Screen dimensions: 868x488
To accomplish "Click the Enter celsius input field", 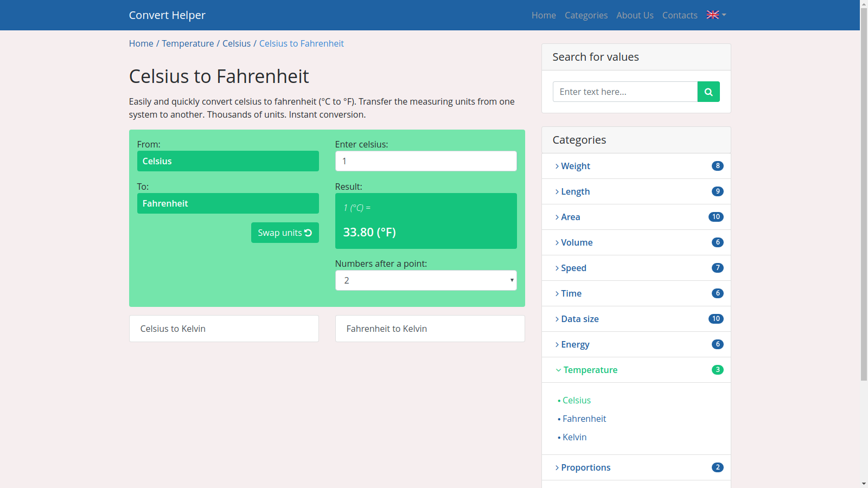I will (x=425, y=161).
